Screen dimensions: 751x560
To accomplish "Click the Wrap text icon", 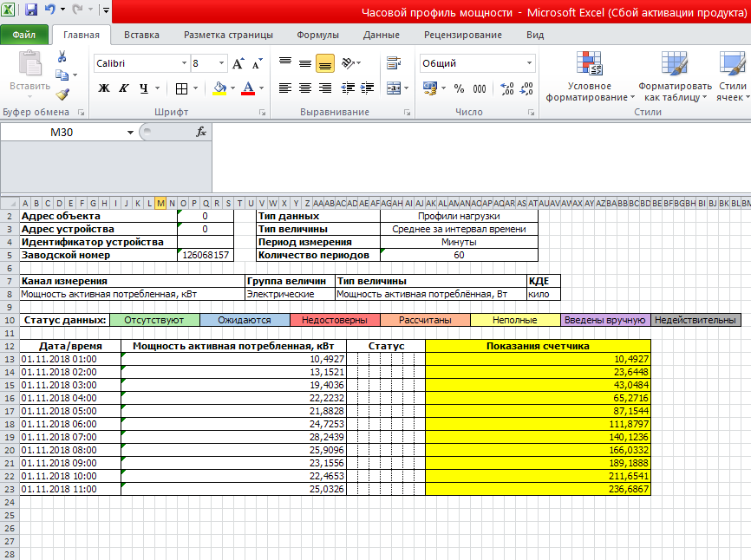I will coord(394,62).
